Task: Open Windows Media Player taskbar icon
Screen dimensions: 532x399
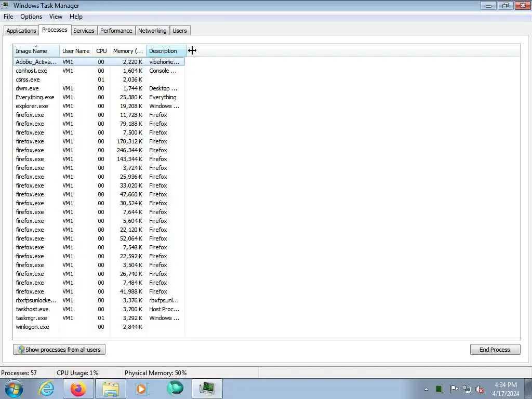Action: (142, 389)
